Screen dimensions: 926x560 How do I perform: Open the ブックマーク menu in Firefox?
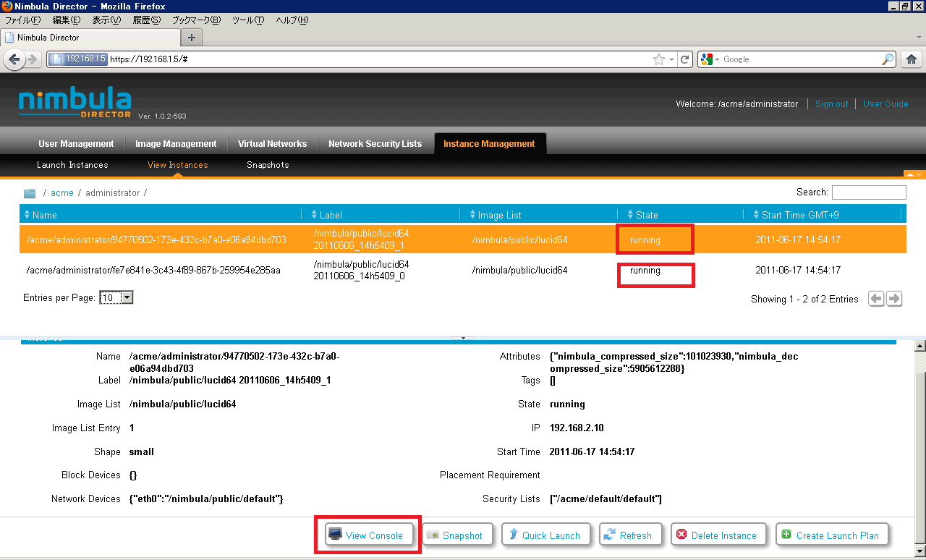click(x=195, y=20)
